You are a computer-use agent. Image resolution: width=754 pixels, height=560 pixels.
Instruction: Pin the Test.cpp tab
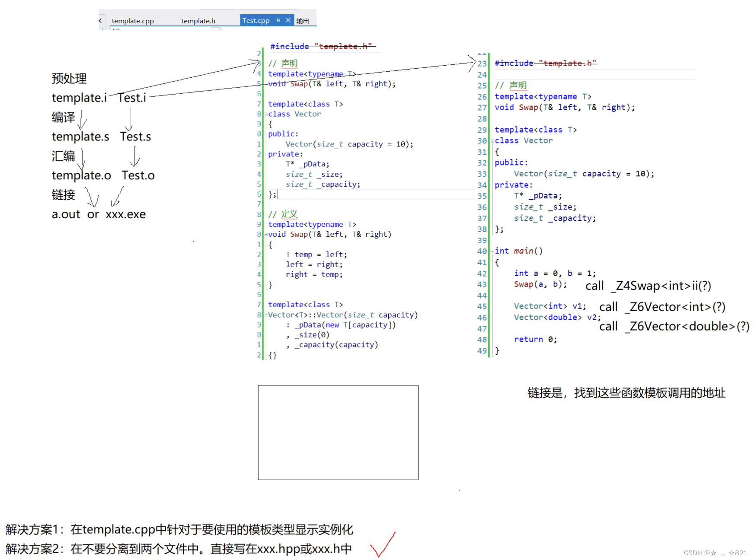click(x=278, y=20)
